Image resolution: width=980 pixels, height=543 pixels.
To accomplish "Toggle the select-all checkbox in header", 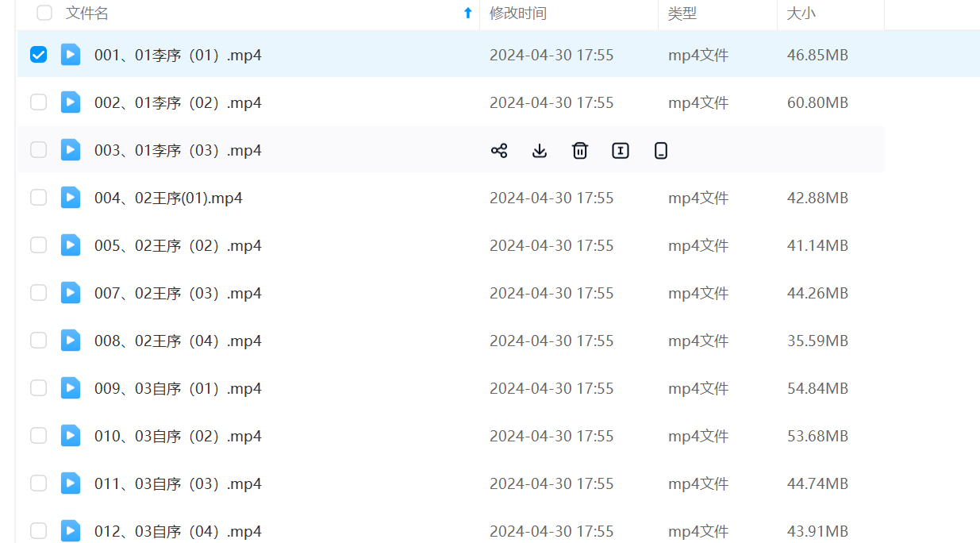I will tap(44, 13).
